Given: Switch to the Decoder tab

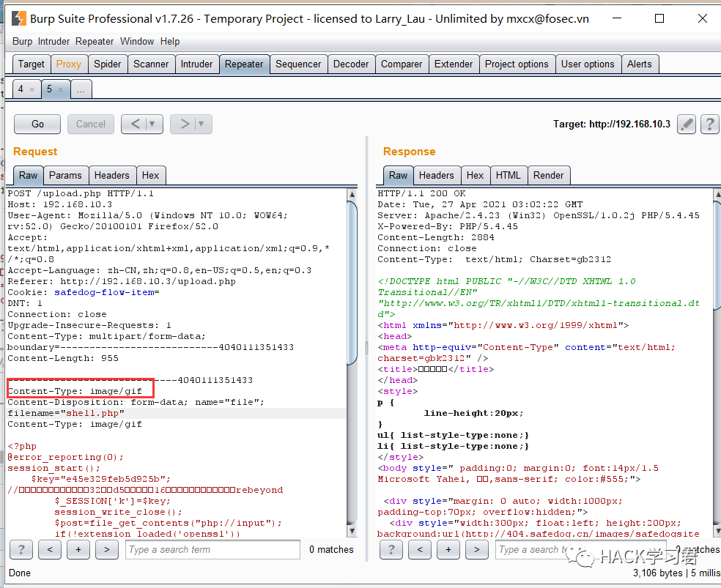Looking at the screenshot, I should click(351, 64).
